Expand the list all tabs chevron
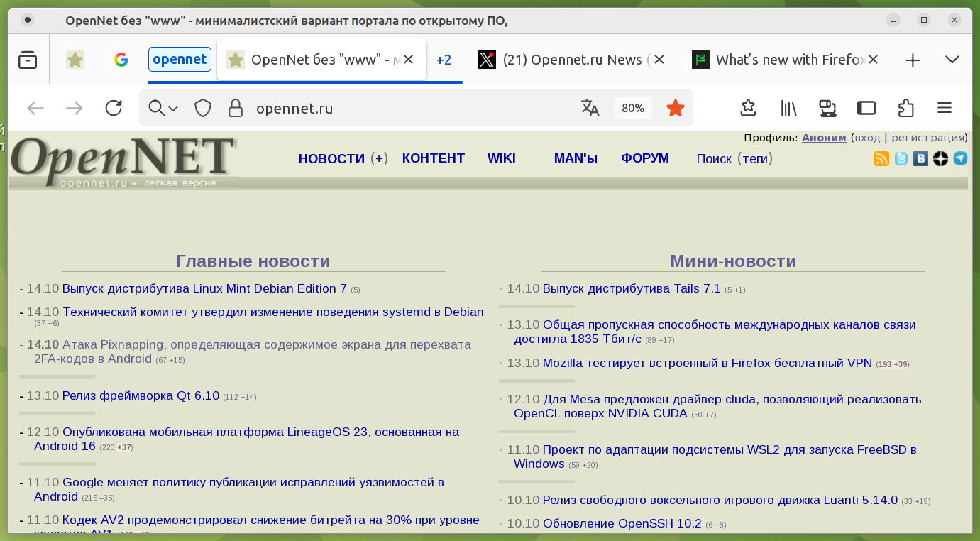The height and width of the screenshot is (541, 980). click(x=952, y=60)
